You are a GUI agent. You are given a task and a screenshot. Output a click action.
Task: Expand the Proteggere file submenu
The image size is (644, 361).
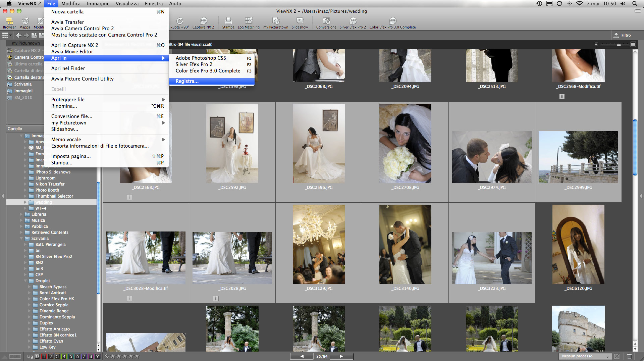107,100
